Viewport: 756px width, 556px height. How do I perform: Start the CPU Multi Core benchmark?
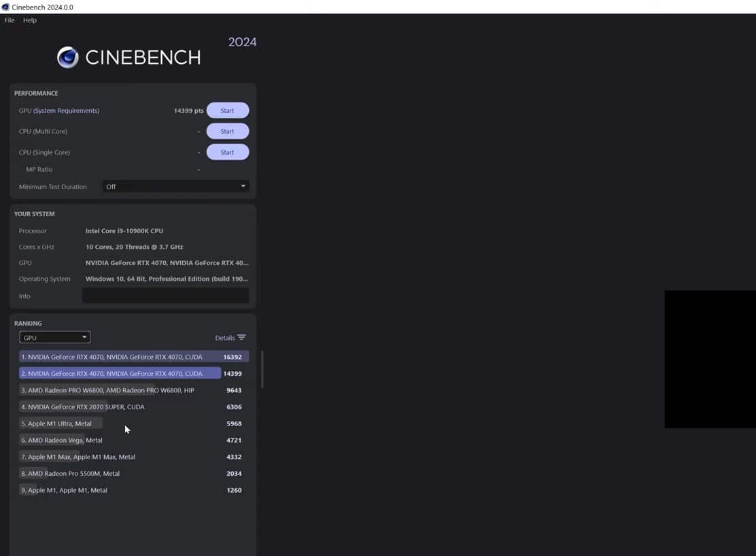[x=227, y=131]
